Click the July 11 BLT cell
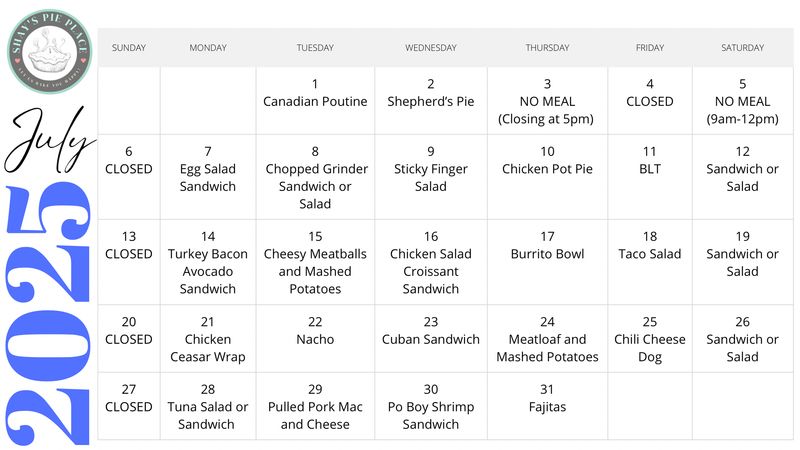Viewport: 800px width, 450px height. (x=649, y=177)
